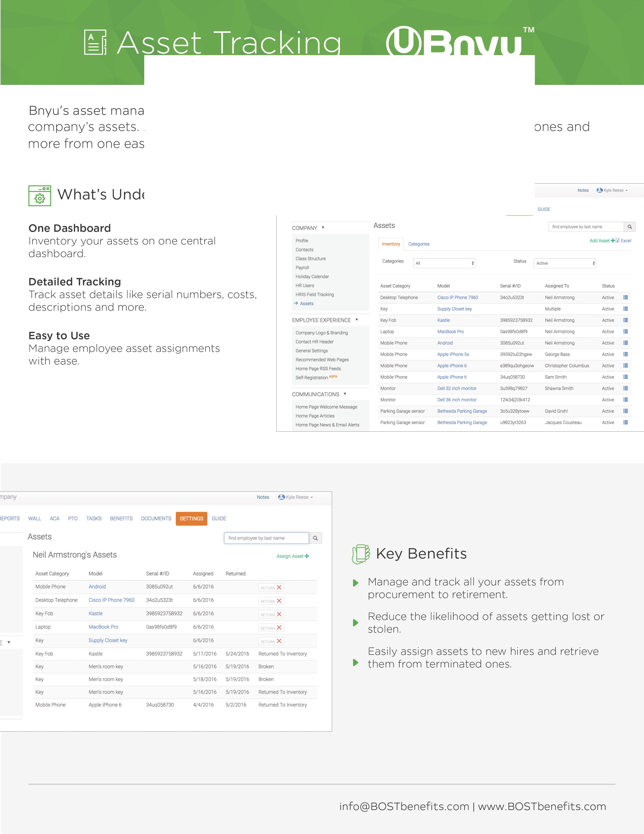Click www.BOSTbenefits.com website link
644x834 pixels.
542,806
